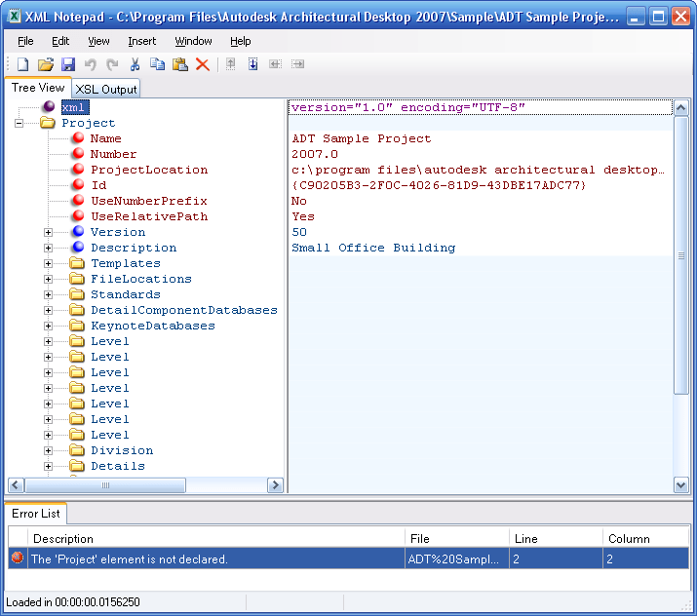
Task: Click the vertical scroll down arrow
Action: click(x=681, y=484)
